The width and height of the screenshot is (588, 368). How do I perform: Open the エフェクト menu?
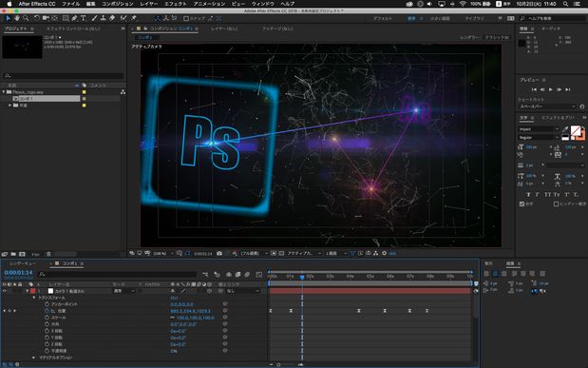(176, 4)
